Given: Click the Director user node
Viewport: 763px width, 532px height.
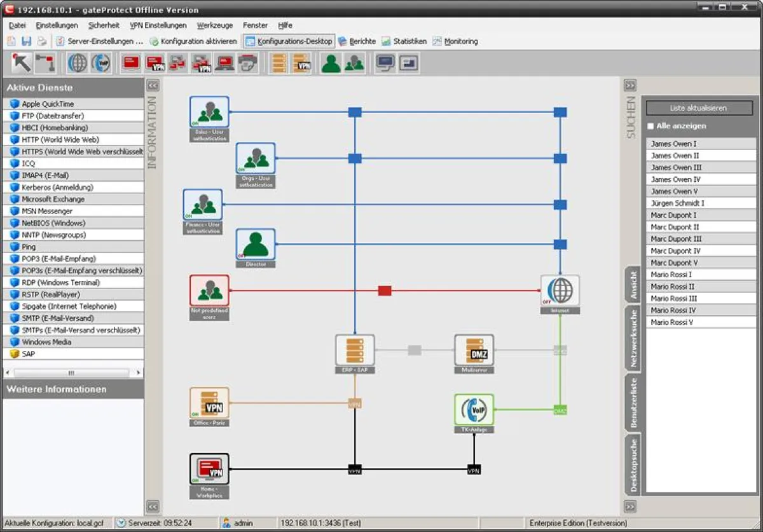Looking at the screenshot, I should [256, 244].
